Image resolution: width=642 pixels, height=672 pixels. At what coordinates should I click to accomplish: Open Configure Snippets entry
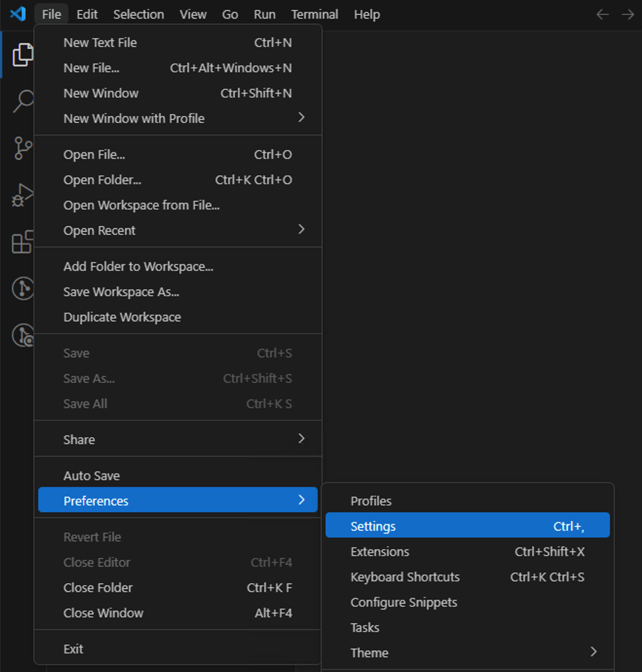(x=468, y=602)
